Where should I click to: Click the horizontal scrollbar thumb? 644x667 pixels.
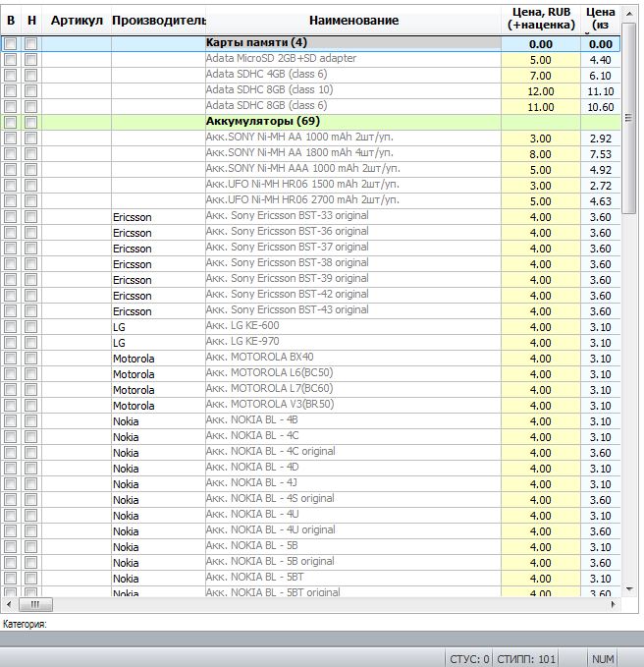click(x=35, y=604)
